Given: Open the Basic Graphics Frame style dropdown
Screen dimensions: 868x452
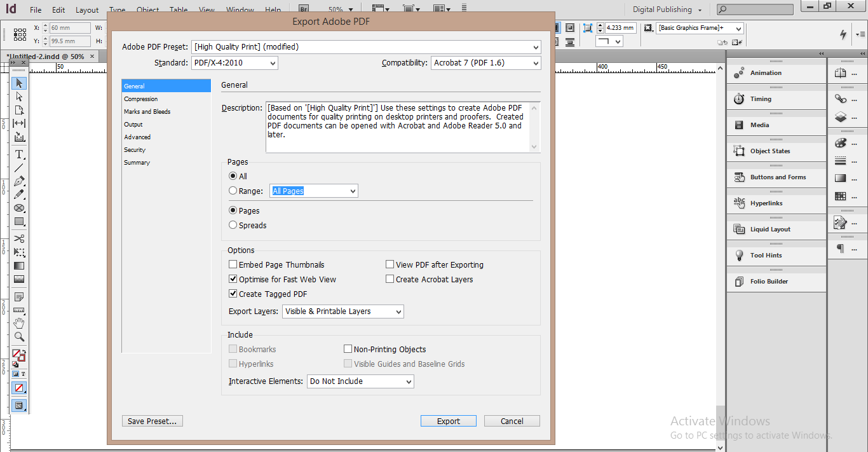Looking at the screenshot, I should click(700, 29).
